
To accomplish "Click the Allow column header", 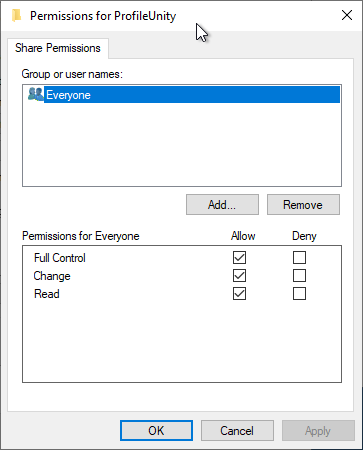I will pos(243,236).
